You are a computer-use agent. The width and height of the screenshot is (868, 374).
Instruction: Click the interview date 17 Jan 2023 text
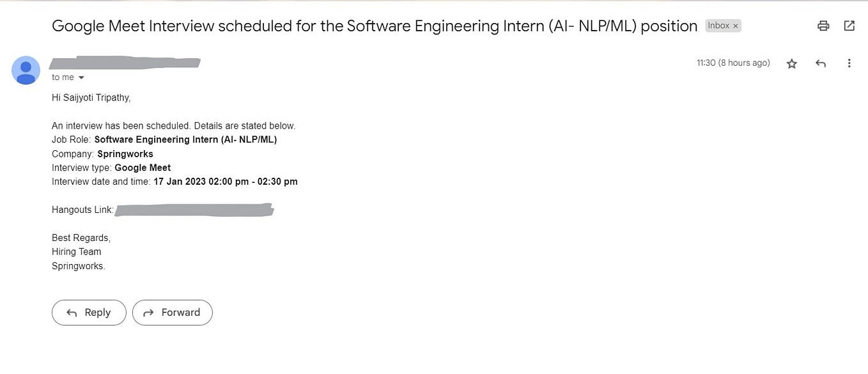(179, 182)
